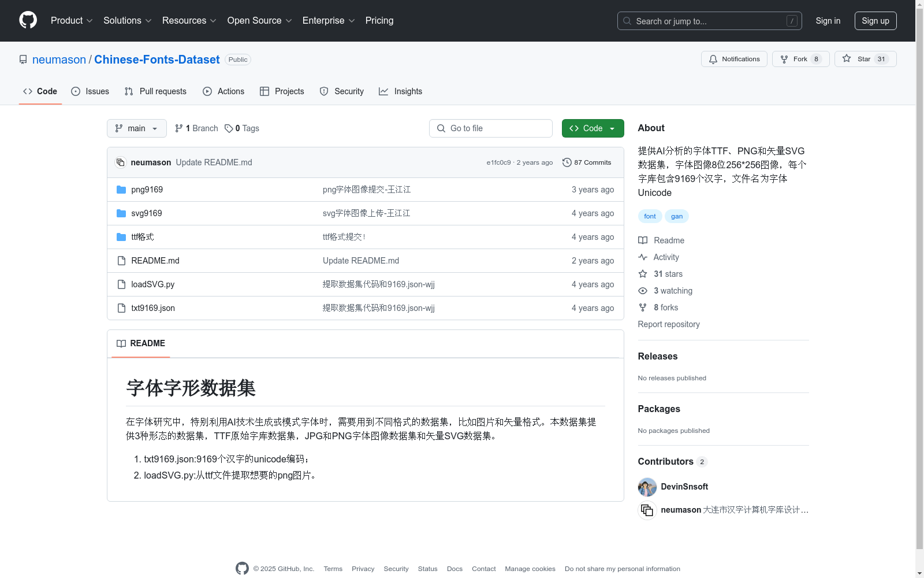This screenshot has width=924, height=578.
Task: Click the GitHub logo in header
Action: click(28, 20)
